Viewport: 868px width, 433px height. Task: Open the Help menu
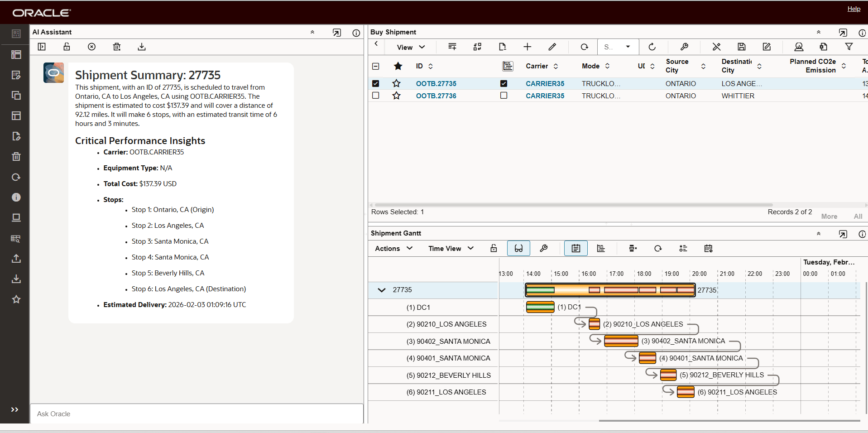853,9
